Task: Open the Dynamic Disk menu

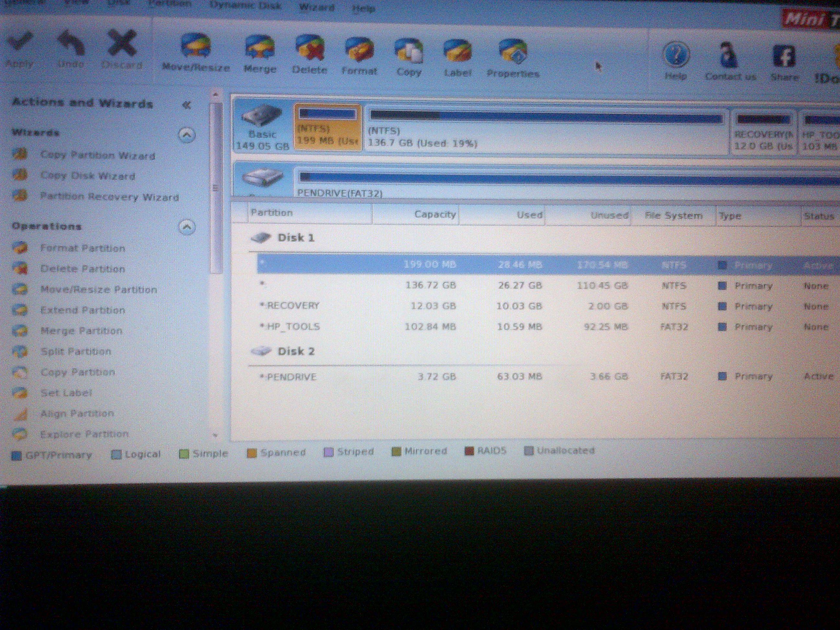Action: point(245,6)
